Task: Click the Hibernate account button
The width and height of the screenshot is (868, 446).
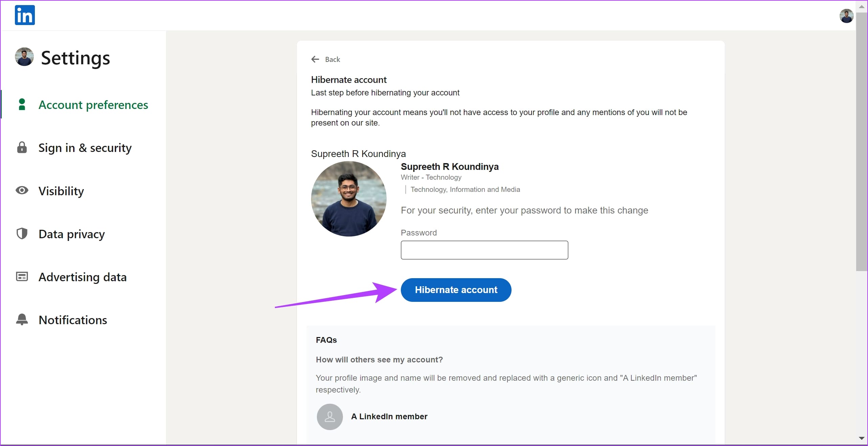Action: [x=455, y=290]
